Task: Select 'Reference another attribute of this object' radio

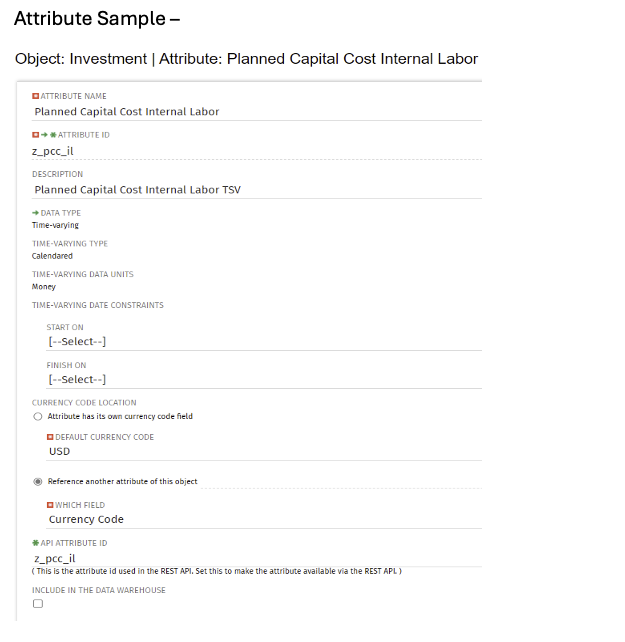Action: (x=38, y=481)
